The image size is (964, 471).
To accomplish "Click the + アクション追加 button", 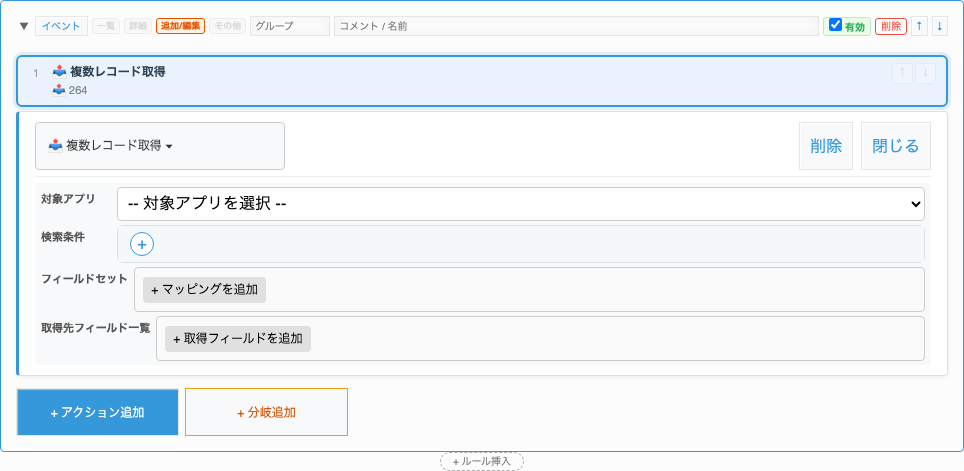I will [x=98, y=412].
